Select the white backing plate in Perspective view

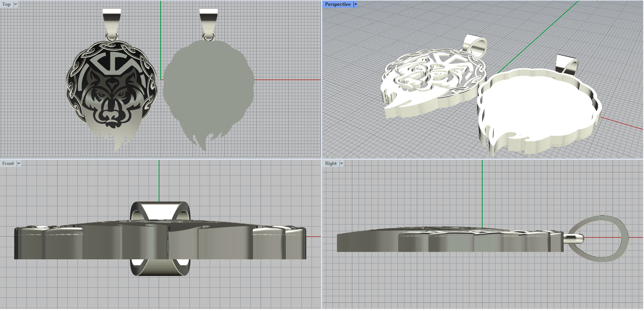535,109
